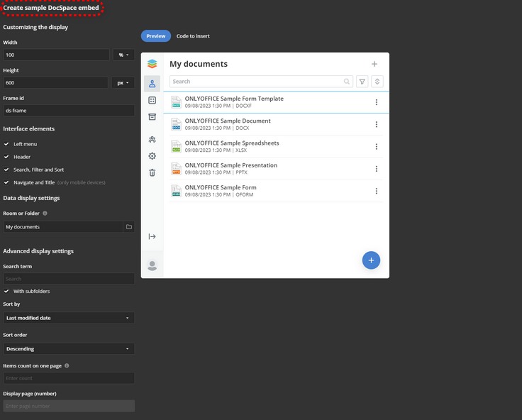
Task: Open the Rooms icon in sidebar
Action: pos(152,101)
